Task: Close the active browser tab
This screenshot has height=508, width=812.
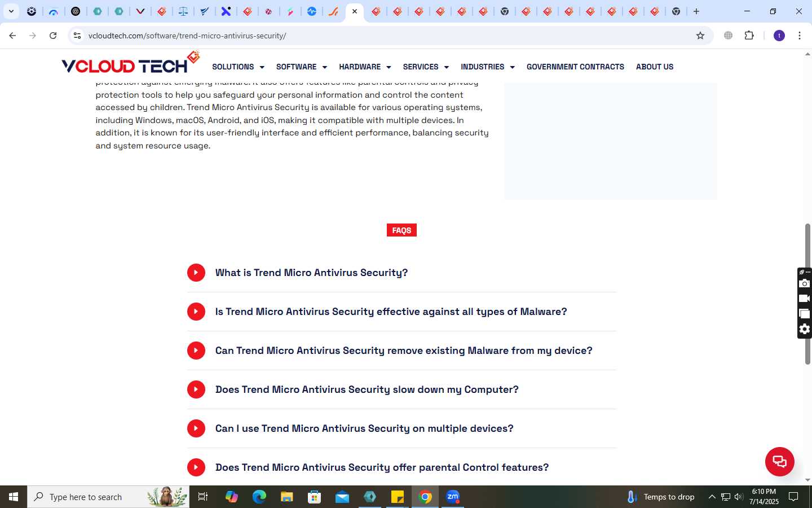Action: point(355,11)
